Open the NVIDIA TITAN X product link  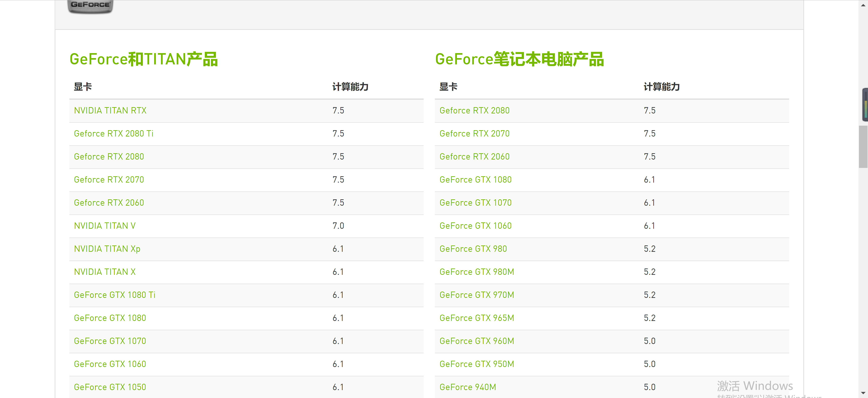pos(104,272)
